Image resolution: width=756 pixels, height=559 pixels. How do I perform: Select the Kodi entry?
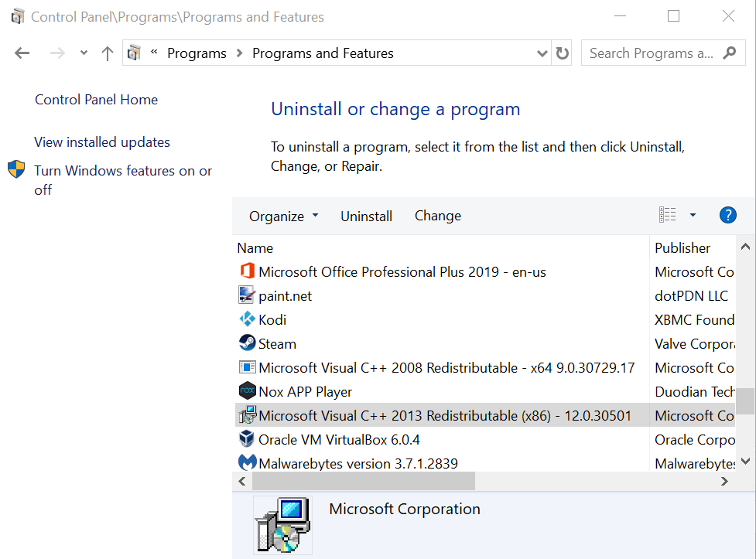(272, 320)
